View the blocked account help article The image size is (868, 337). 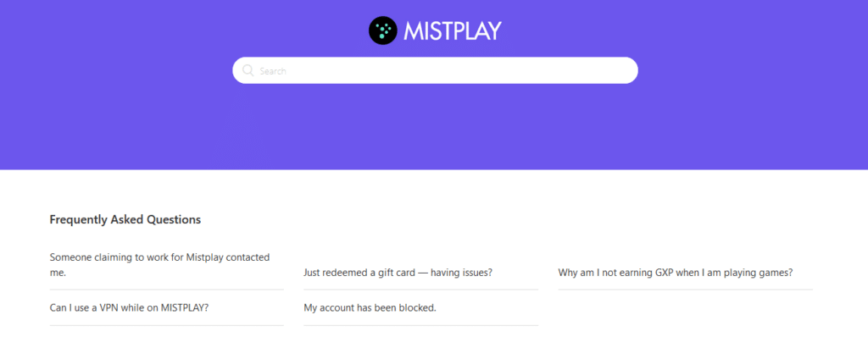370,307
